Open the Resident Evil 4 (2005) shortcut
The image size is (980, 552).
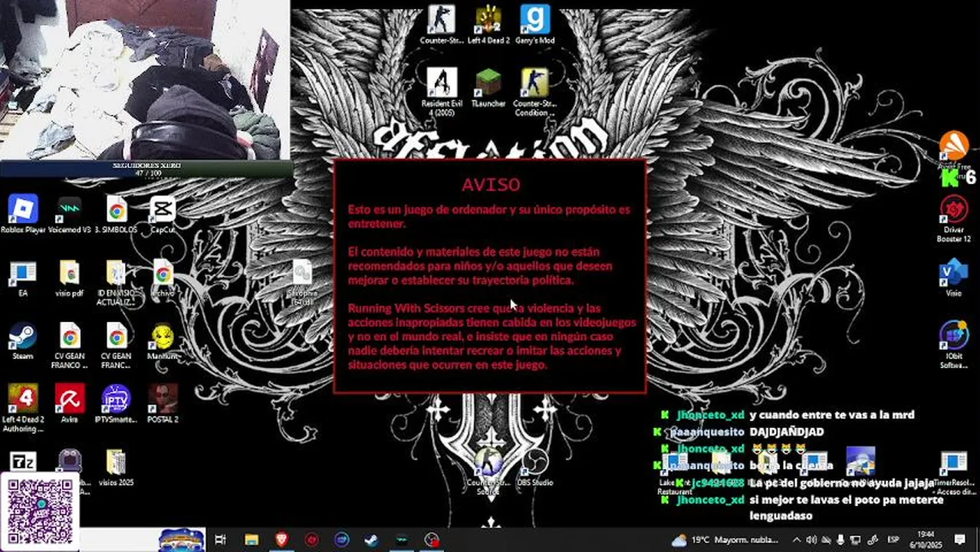442,91
